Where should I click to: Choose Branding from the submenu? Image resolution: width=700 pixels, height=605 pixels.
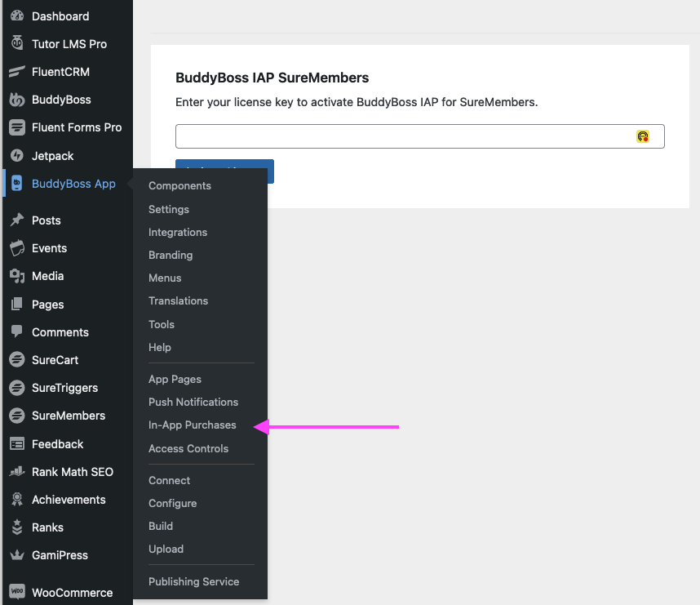[x=171, y=255]
